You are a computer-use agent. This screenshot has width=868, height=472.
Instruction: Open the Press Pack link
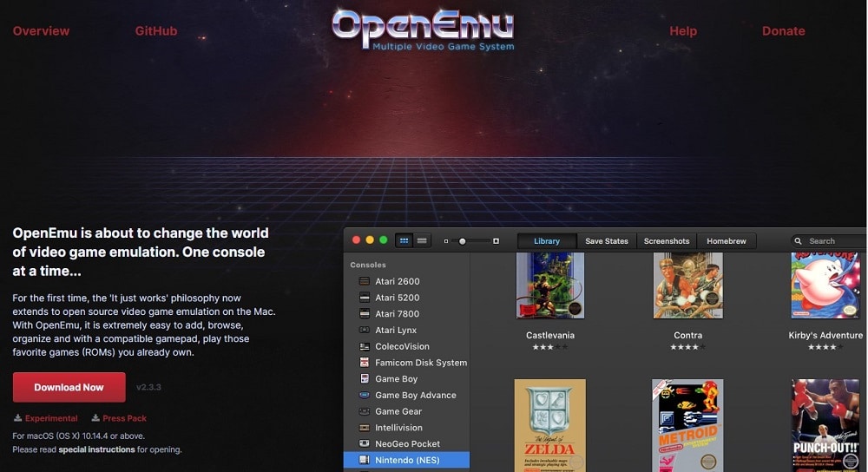click(x=124, y=418)
